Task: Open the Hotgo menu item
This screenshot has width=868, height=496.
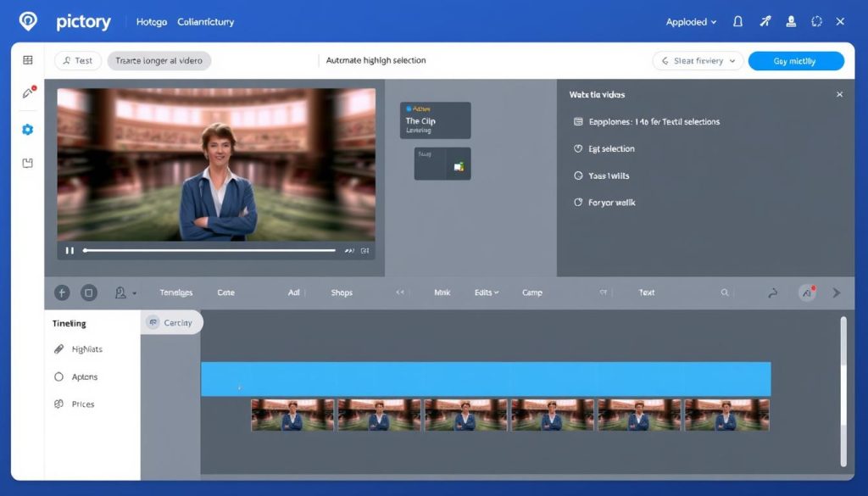Action: pyautogui.click(x=150, y=21)
